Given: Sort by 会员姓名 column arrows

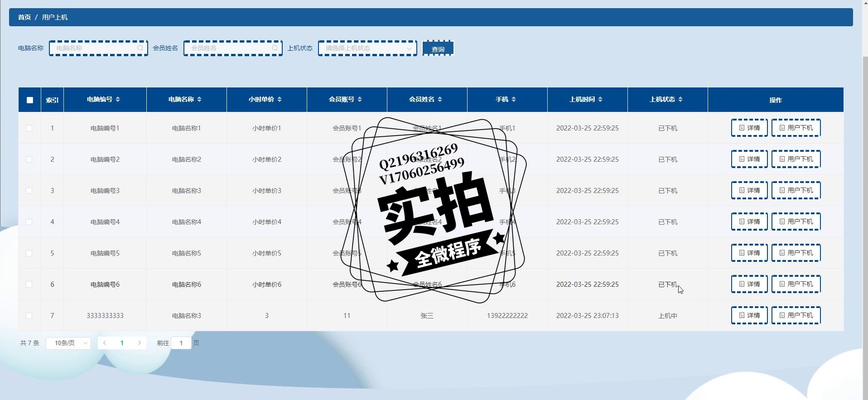Looking at the screenshot, I should click(440, 99).
